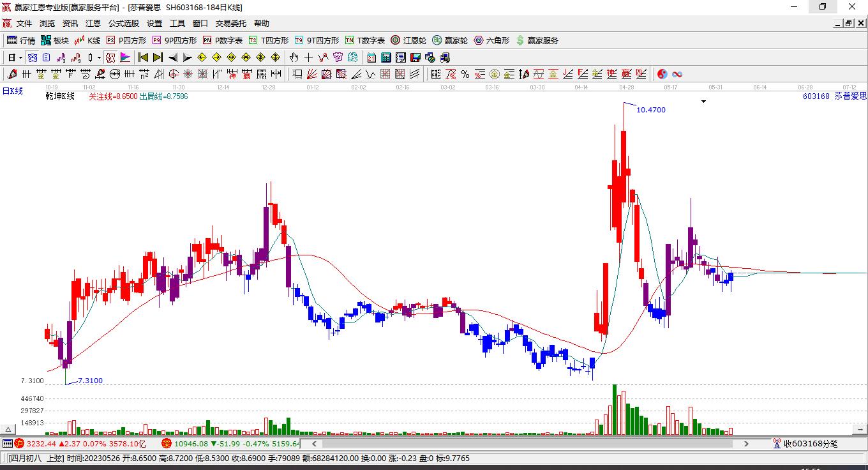Click the 关注线=8.6500 label
868x470 pixels.
tap(113, 96)
